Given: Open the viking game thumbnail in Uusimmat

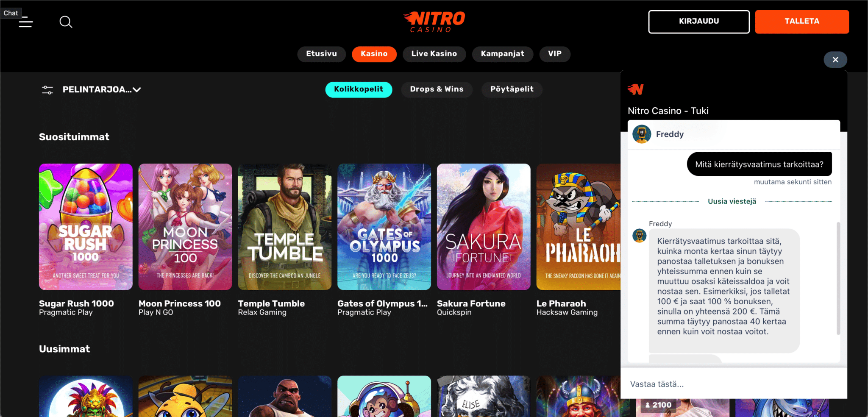Looking at the screenshot, I should pos(579,396).
